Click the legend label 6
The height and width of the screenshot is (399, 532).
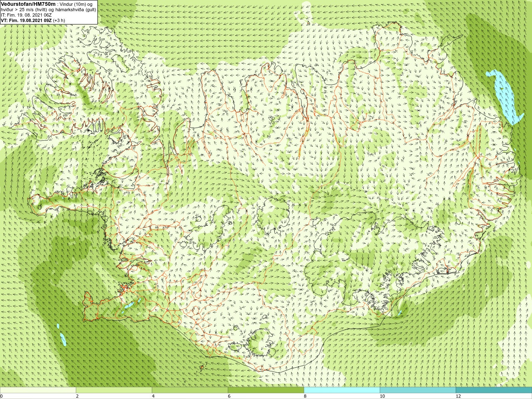[x=229, y=396]
